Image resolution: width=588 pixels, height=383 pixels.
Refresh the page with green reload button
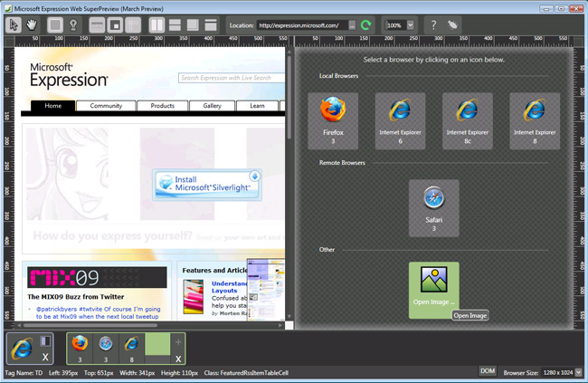coord(367,25)
